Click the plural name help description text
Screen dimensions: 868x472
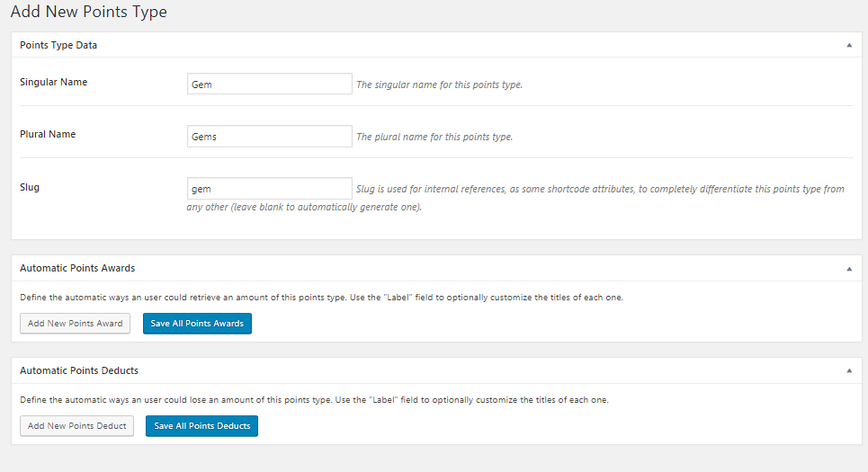coord(434,137)
